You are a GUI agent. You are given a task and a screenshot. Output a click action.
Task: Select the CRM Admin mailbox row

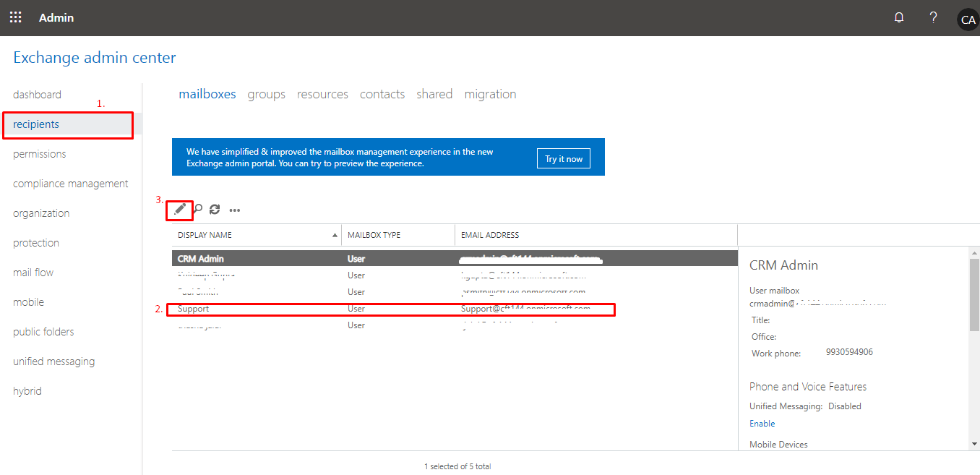point(455,258)
